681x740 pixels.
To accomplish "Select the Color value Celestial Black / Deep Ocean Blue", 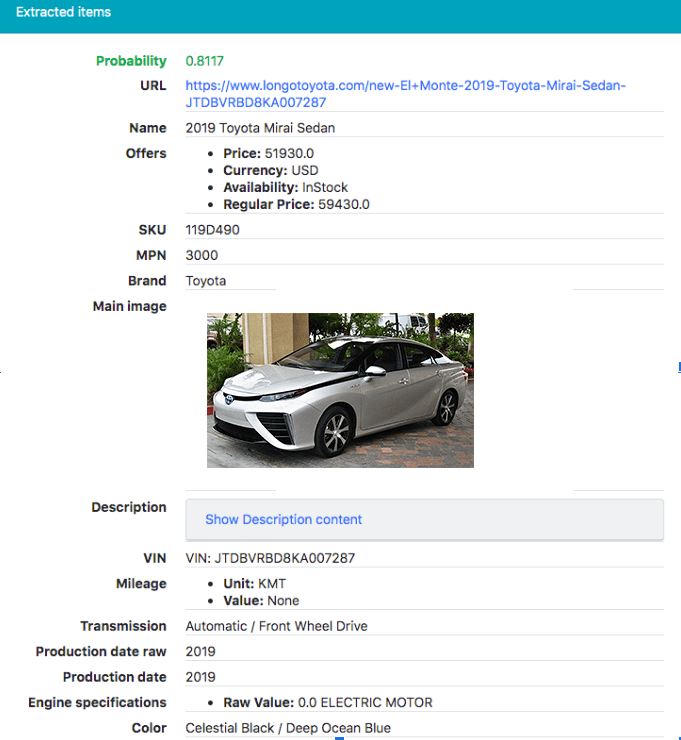I will click(x=288, y=728).
